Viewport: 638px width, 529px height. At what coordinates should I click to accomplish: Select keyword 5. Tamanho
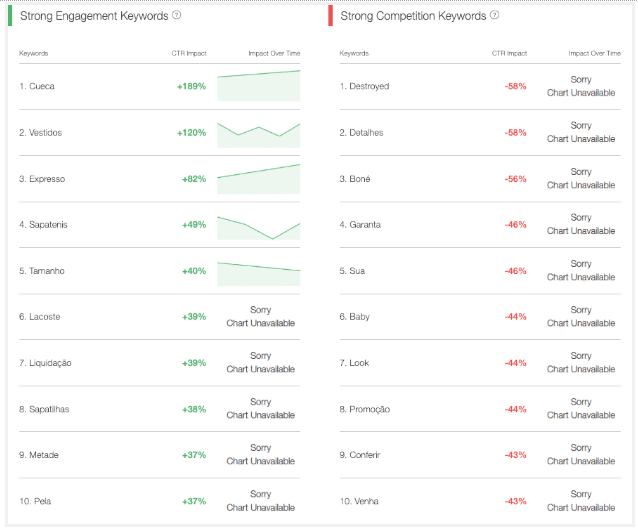tap(42, 271)
